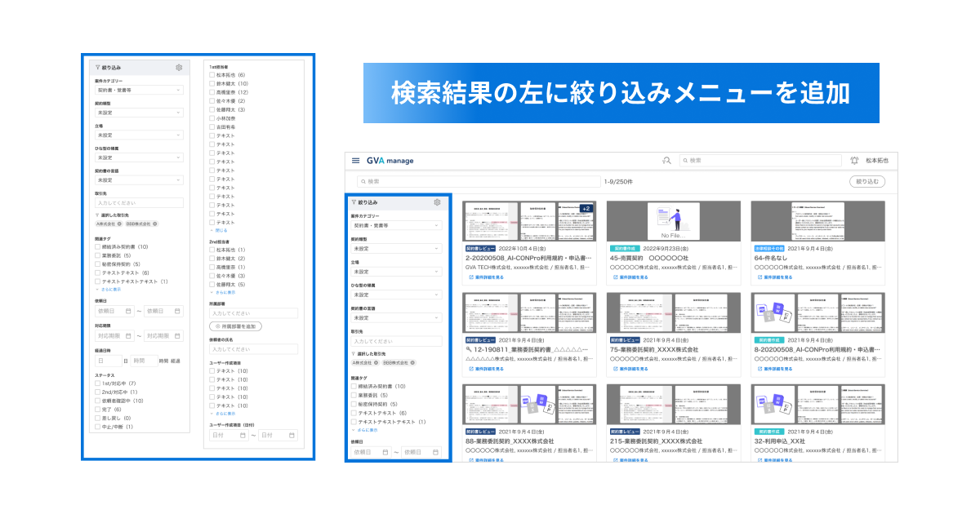
Task: Open calendar icon of second 依頼日 field, enlarged panel
Action: pyautogui.click(x=177, y=311)
